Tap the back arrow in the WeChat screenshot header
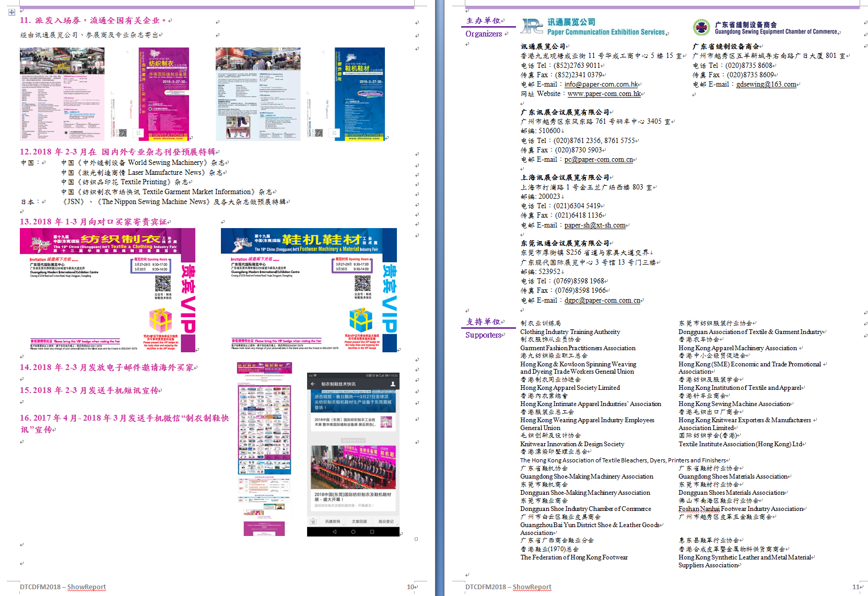Image resolution: width=868 pixels, height=596 pixels. (313, 384)
